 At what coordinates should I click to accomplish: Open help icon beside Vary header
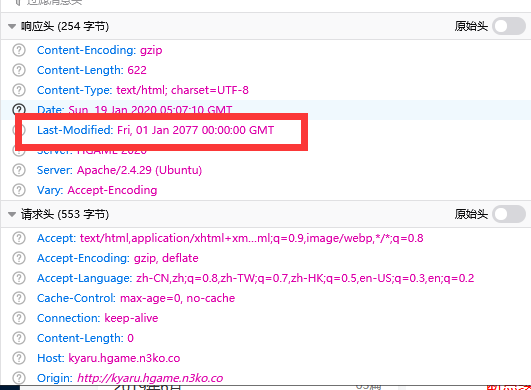coord(19,190)
